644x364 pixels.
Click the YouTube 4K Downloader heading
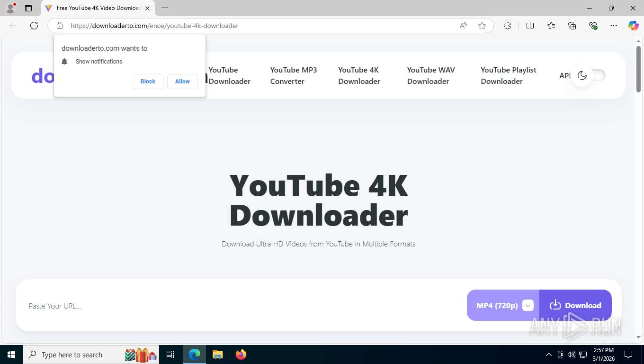319,200
